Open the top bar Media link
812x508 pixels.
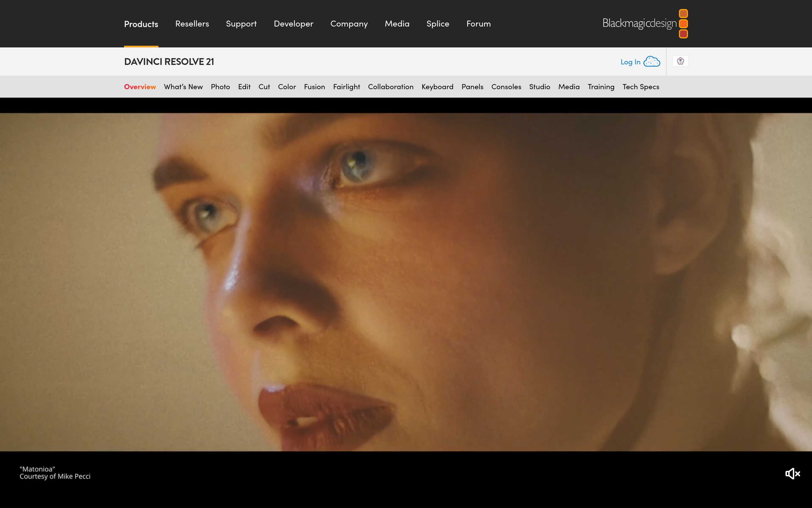[x=397, y=24]
